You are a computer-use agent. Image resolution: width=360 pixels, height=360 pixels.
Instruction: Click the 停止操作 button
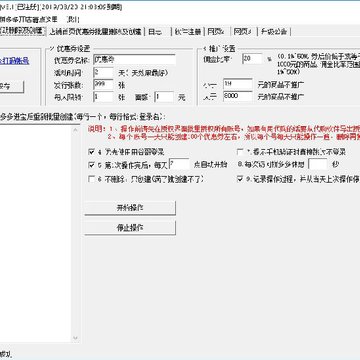tap(130, 228)
